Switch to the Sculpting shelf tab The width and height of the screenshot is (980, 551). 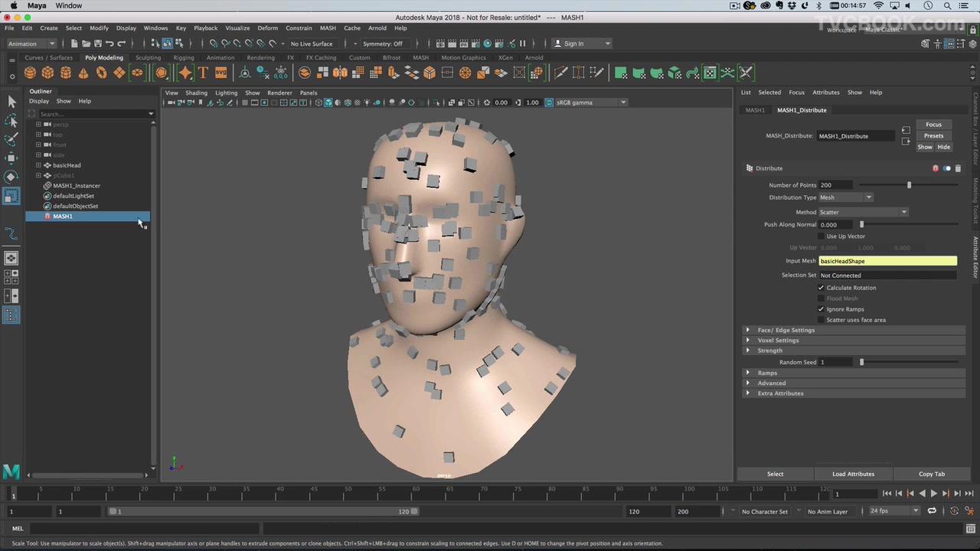point(148,57)
